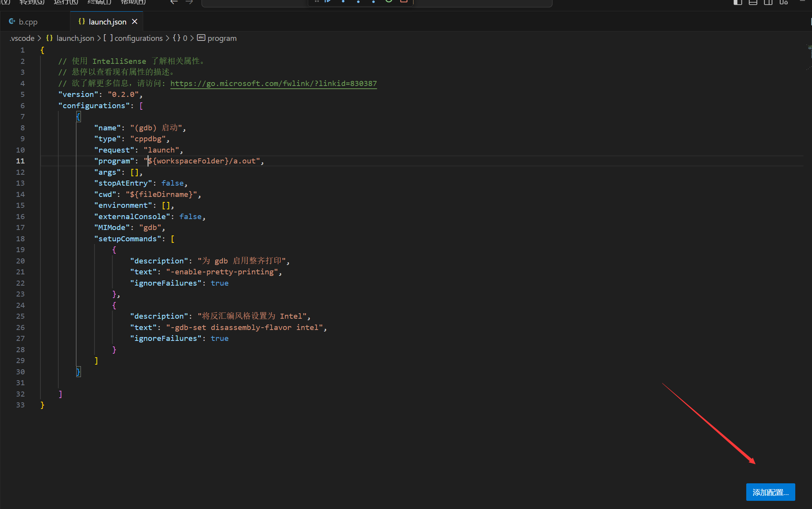Expand the program breadcrumb item
Image resolution: width=812 pixels, height=509 pixels.
tap(222, 38)
